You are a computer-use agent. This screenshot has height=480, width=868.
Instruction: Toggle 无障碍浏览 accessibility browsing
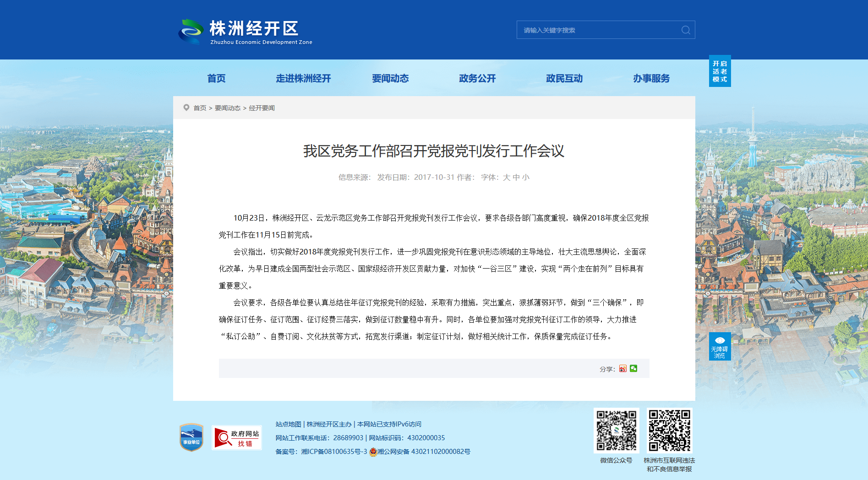pyautogui.click(x=720, y=346)
